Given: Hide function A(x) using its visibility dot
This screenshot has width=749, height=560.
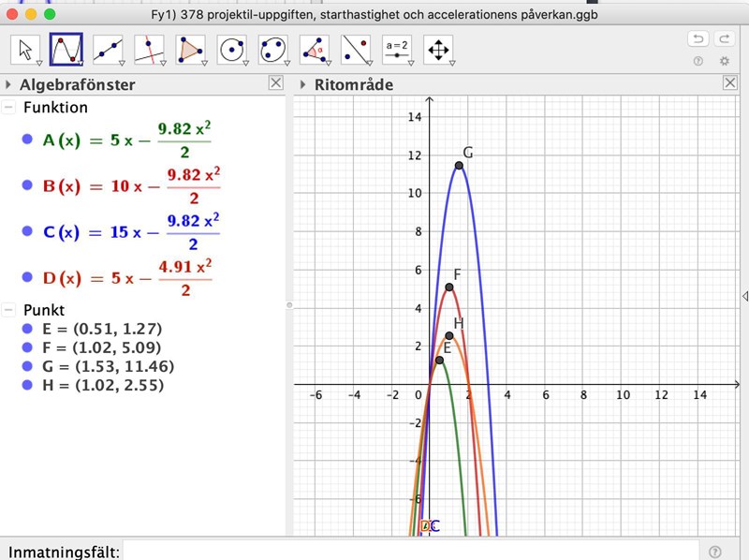Looking at the screenshot, I should (x=27, y=140).
